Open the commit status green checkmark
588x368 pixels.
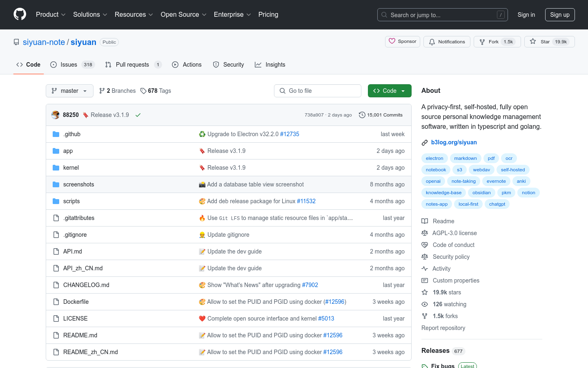click(138, 115)
